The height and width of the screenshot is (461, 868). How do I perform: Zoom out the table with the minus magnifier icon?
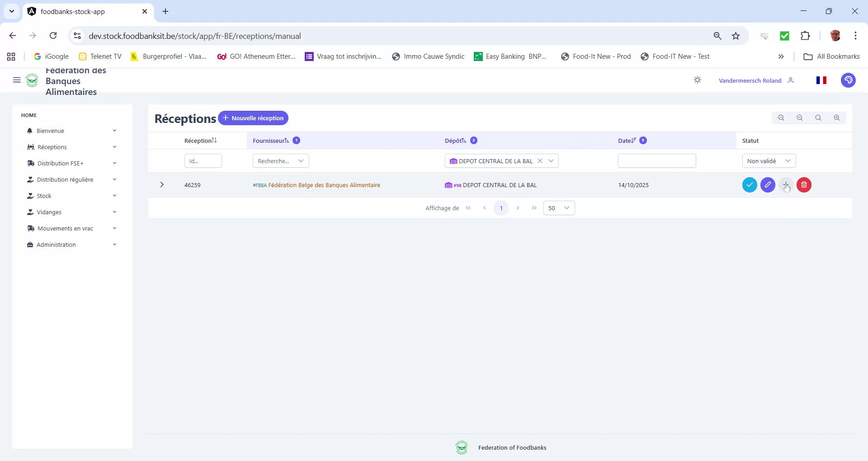click(x=800, y=118)
